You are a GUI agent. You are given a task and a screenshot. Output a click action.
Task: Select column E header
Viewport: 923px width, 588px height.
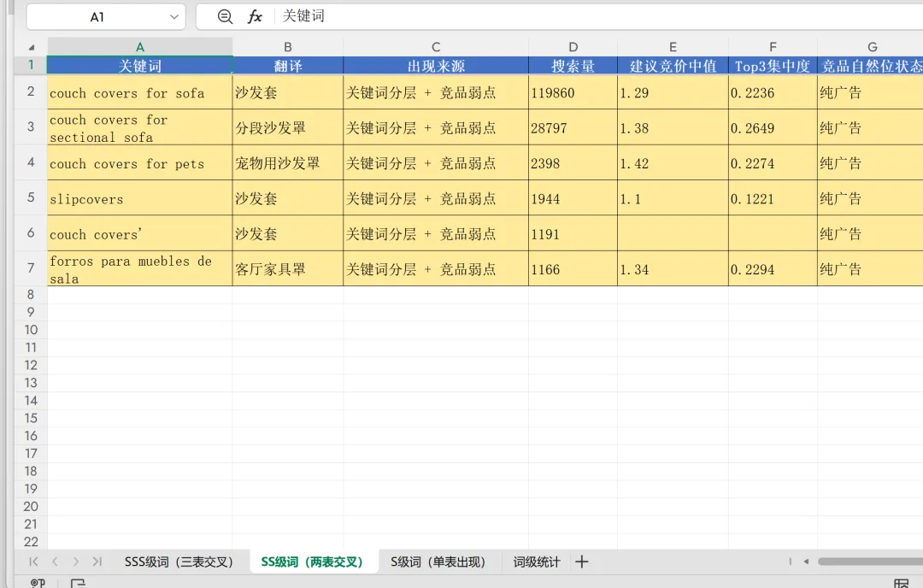click(673, 47)
